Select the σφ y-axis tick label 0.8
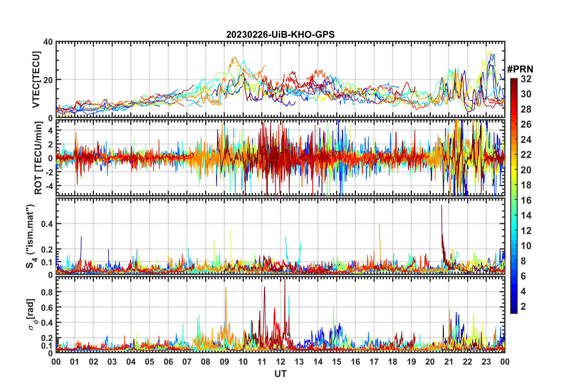 [x=47, y=292]
